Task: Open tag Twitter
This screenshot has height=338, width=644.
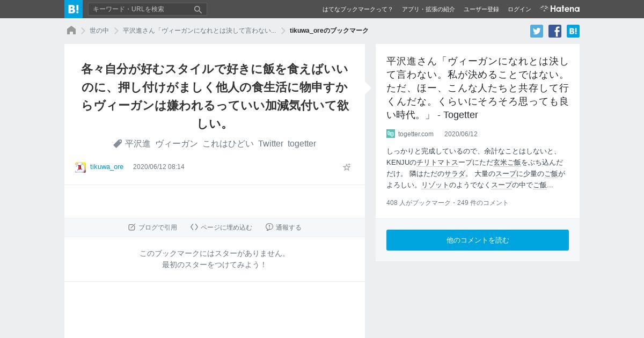Action: (270, 143)
